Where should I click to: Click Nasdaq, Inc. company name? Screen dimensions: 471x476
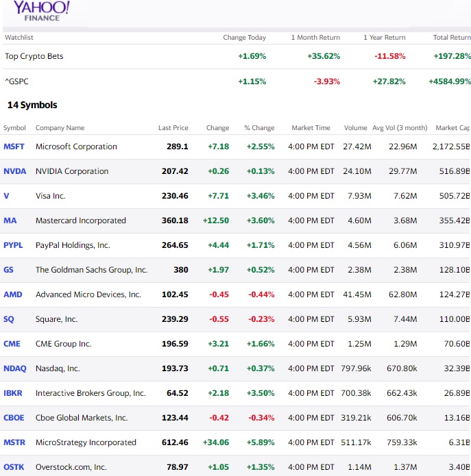(x=58, y=368)
